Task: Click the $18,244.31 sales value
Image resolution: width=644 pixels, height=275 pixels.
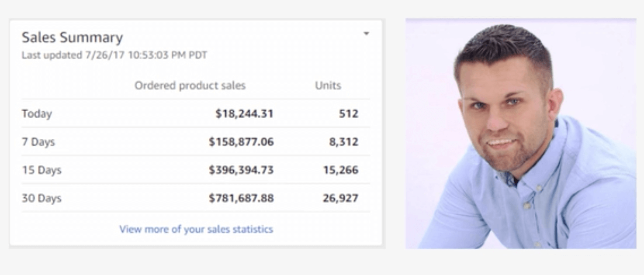Action: click(x=244, y=114)
